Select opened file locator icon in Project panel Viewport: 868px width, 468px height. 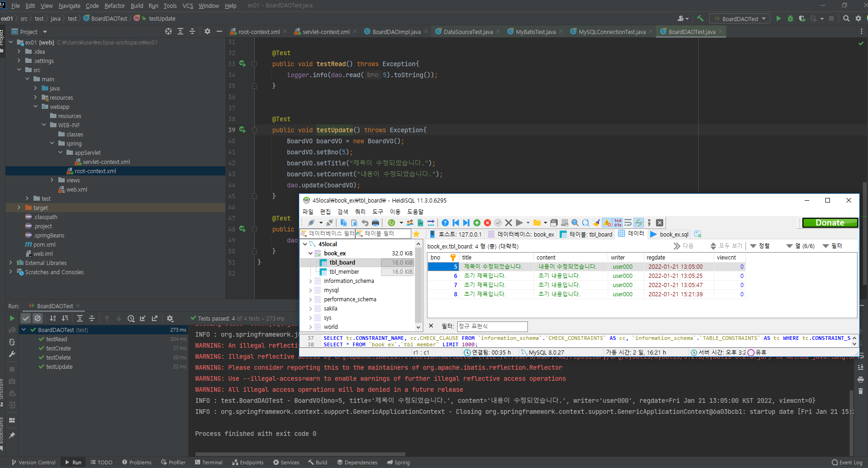click(168, 31)
